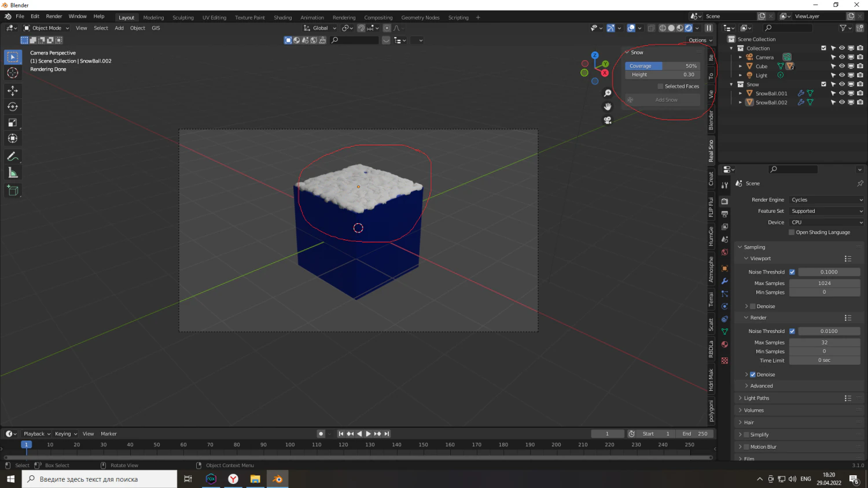Open timeline Marker menu
868x488 pixels.
109,434
